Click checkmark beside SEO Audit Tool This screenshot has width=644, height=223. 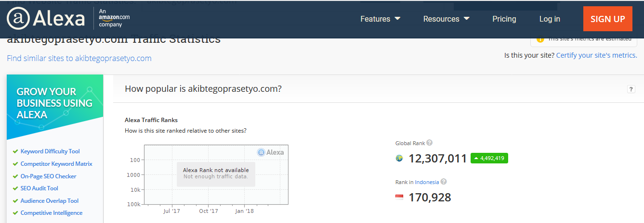tap(15, 188)
